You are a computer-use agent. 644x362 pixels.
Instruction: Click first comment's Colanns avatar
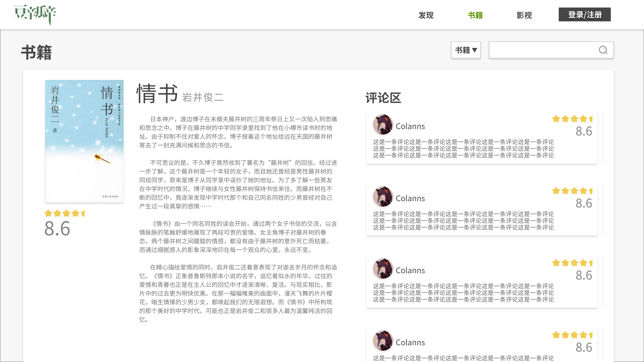coord(383,125)
